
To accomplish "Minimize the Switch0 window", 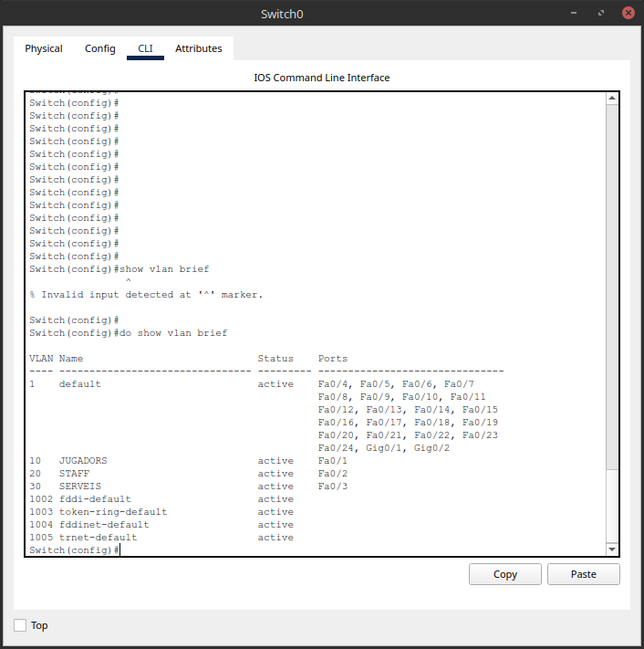I will point(574,13).
